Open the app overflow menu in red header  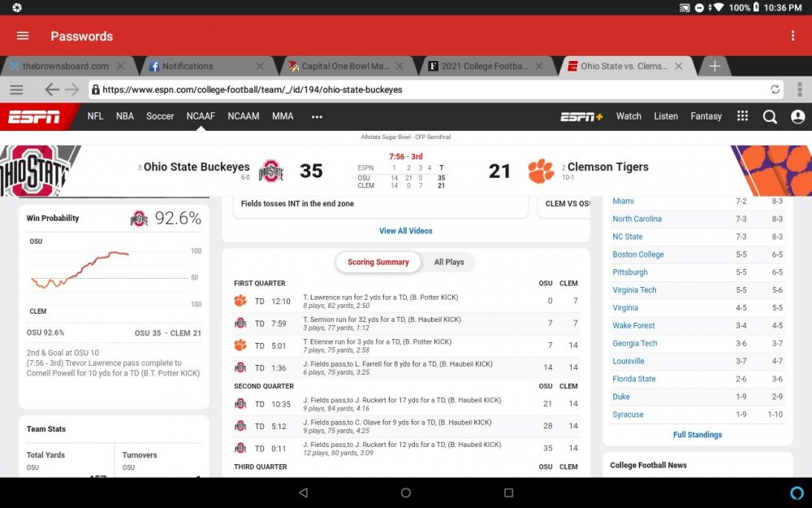click(793, 36)
